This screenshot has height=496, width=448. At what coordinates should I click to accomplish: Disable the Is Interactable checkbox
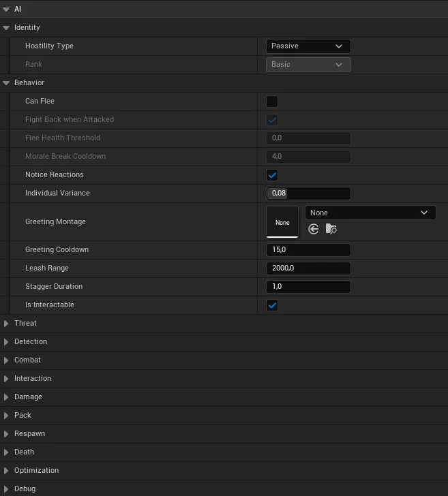pos(272,305)
